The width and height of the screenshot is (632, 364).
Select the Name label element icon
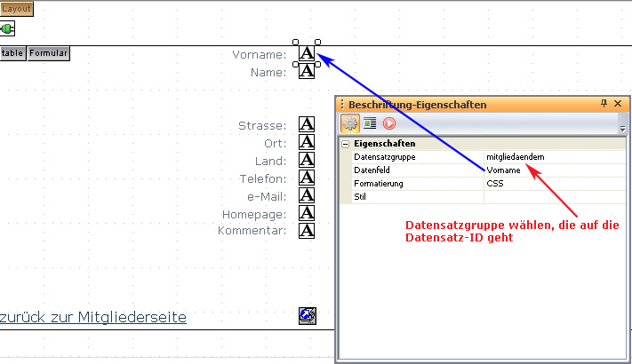coord(307,71)
